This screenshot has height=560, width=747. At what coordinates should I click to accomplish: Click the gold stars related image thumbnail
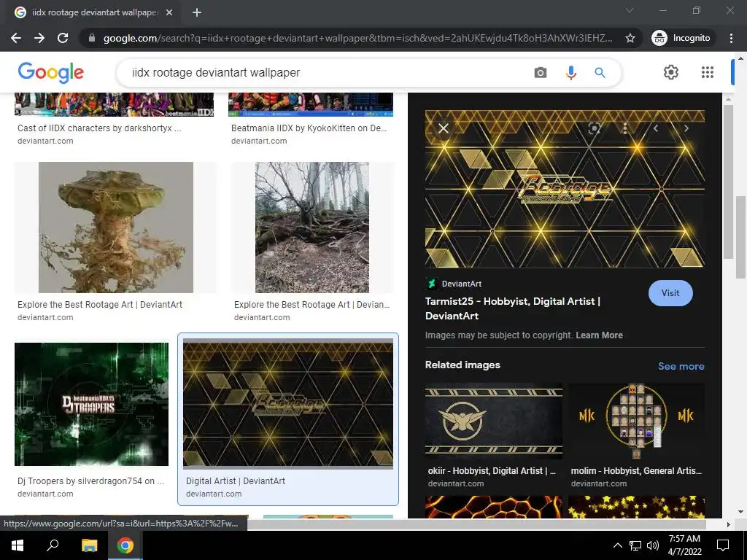click(x=636, y=507)
